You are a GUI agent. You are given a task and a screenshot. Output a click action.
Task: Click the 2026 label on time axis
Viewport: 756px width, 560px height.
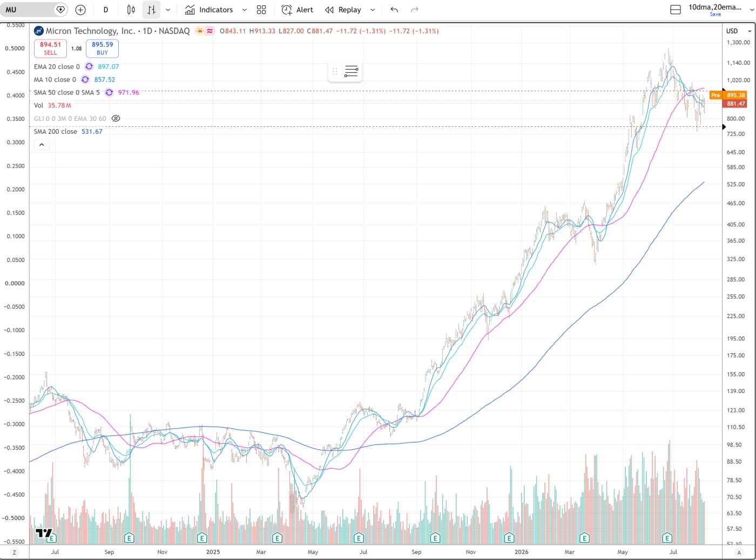[x=522, y=552]
